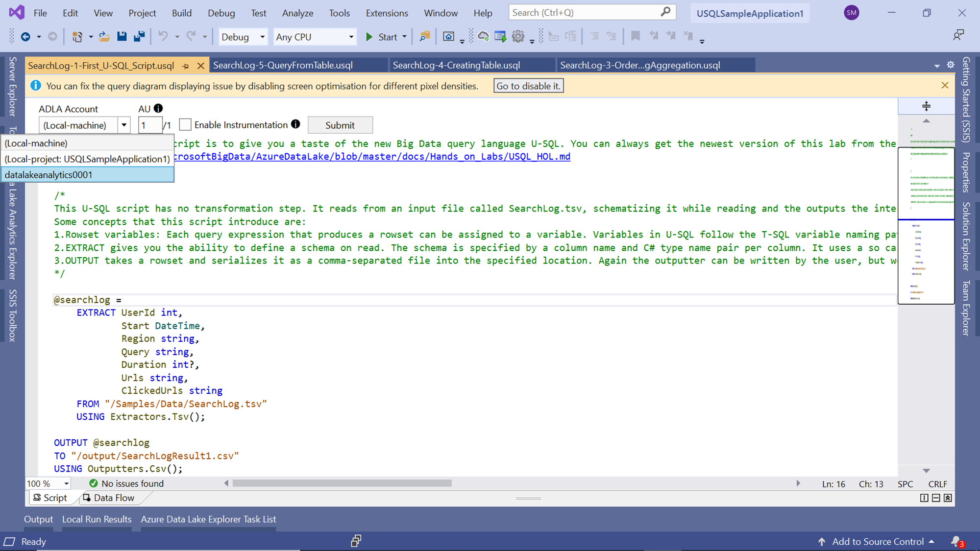This screenshot has width=980, height=551.
Task: Switch to the Data Flow tab
Action: [x=109, y=498]
